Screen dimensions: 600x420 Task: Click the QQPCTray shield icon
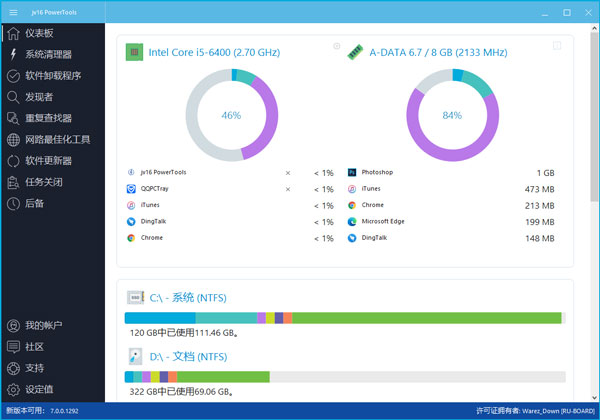coord(131,189)
